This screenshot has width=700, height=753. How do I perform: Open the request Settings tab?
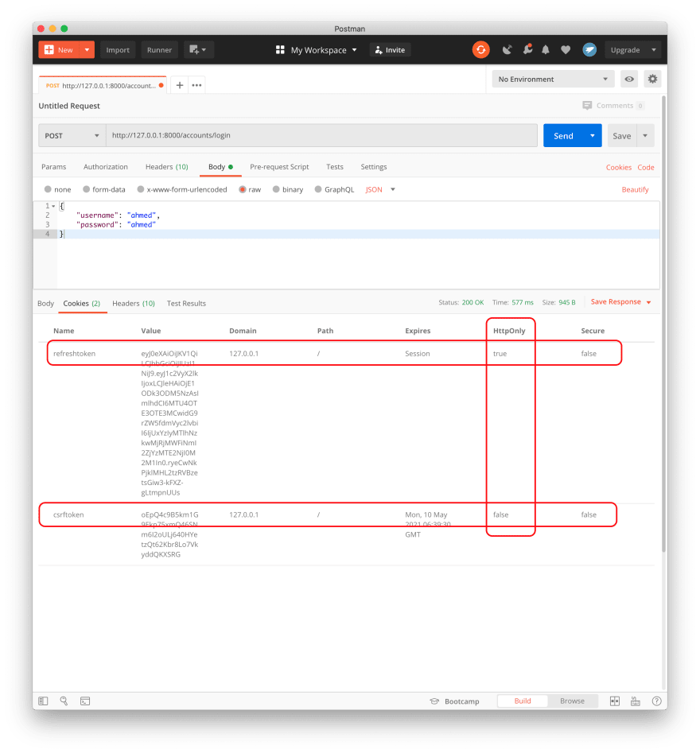(374, 167)
